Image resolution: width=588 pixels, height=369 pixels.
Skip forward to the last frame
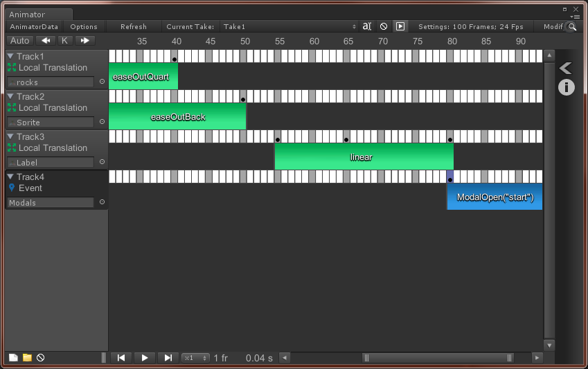click(x=168, y=358)
